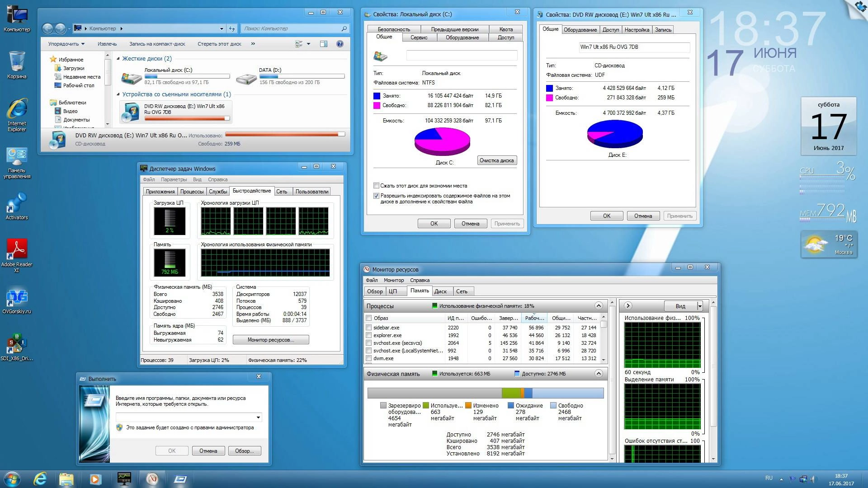Collapse the Физическая память section

[x=599, y=374]
